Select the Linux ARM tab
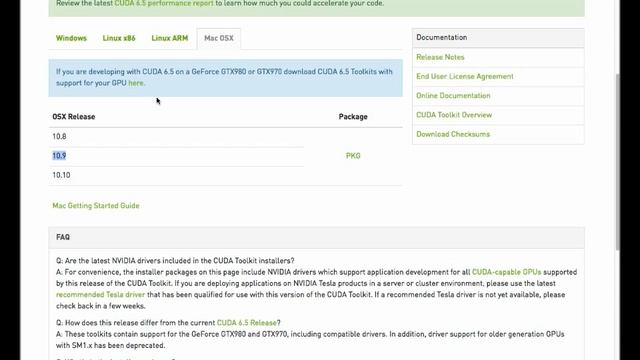This screenshot has width=640, height=360. pyautogui.click(x=170, y=38)
